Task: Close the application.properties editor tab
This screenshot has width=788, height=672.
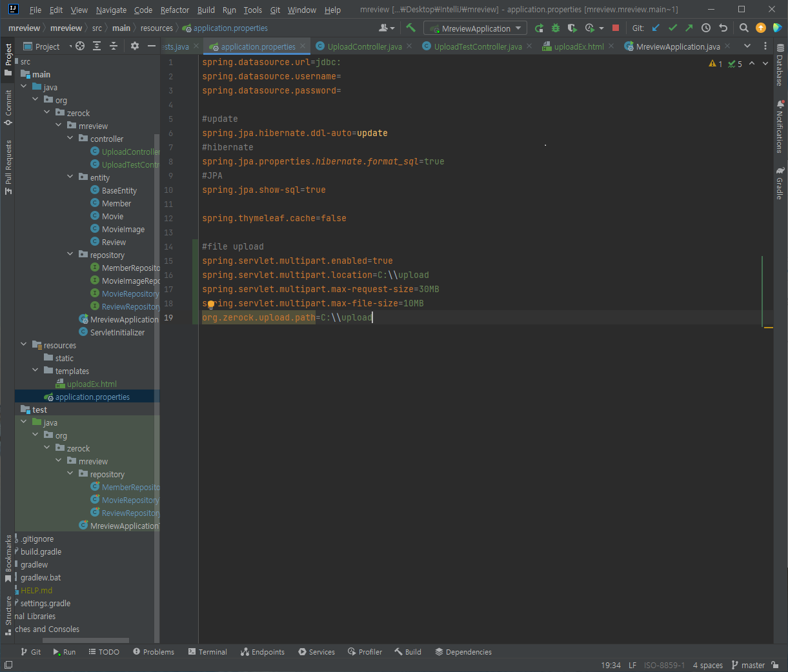Action: (x=303, y=46)
